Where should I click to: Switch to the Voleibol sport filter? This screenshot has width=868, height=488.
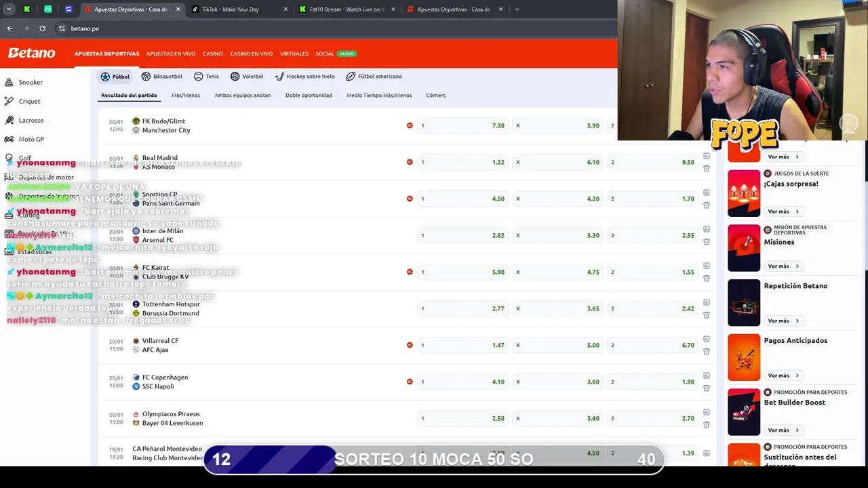247,77
